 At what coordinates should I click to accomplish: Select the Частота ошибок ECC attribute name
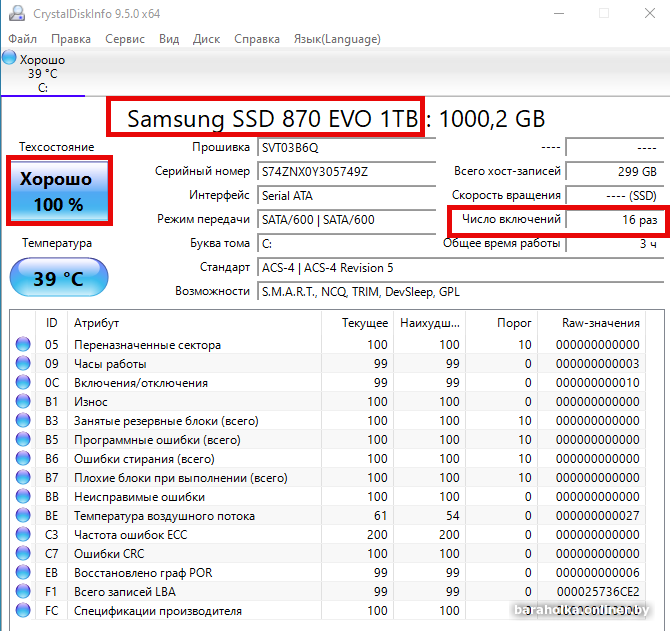pos(131,535)
